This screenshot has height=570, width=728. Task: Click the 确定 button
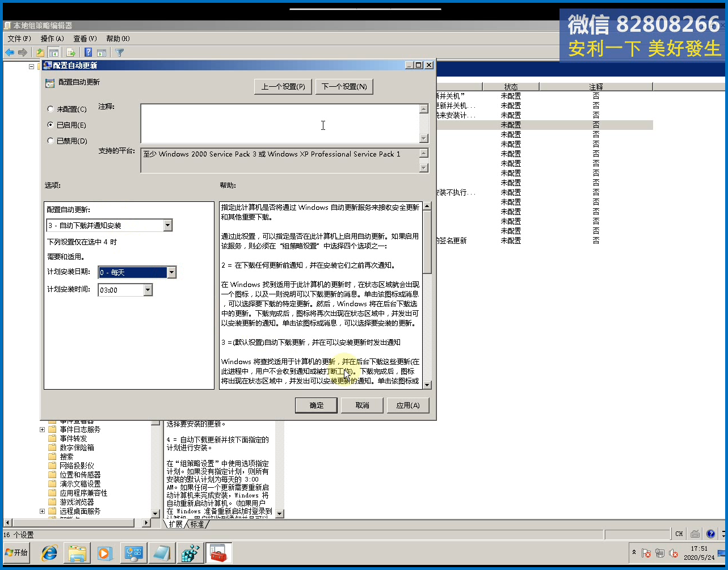[317, 405]
